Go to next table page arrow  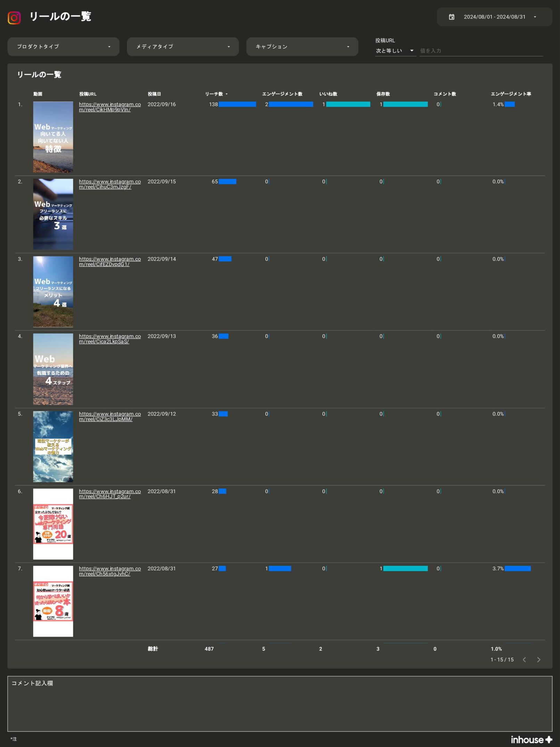538,659
